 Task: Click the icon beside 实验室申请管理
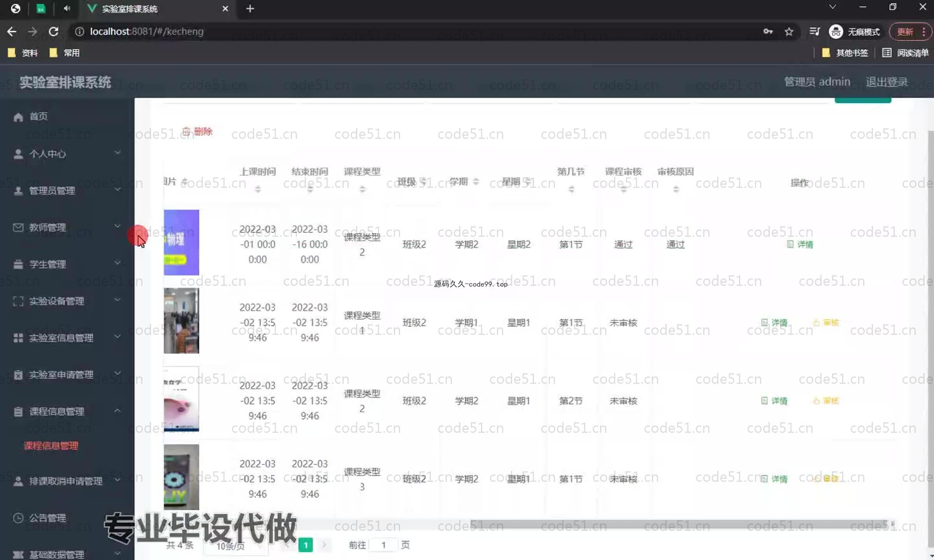18,374
